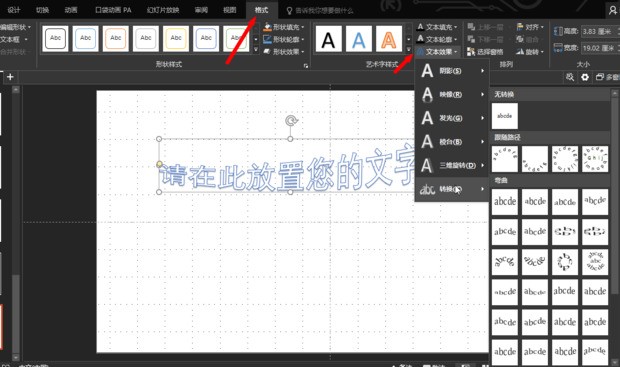Switch to the 视图 tab
This screenshot has height=367, width=620.
pyautogui.click(x=230, y=10)
